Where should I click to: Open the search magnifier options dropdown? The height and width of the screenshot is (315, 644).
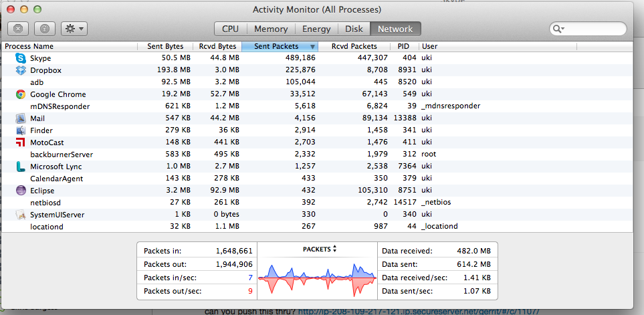click(558, 29)
